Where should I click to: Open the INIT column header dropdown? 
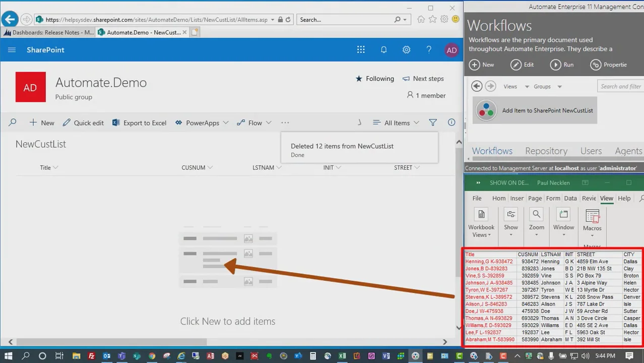pyautogui.click(x=332, y=167)
